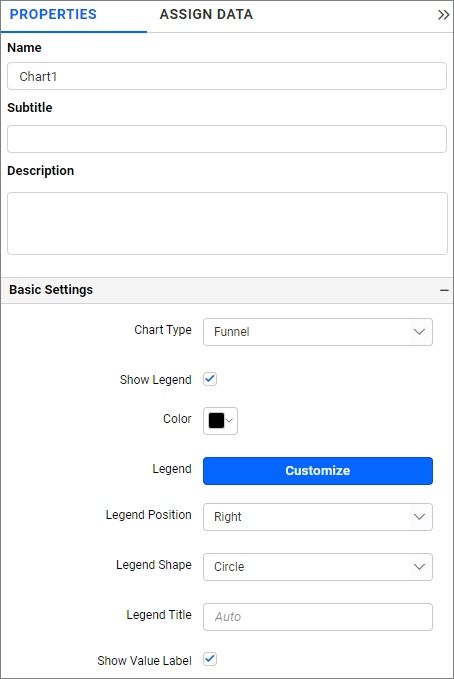Image resolution: width=454 pixels, height=679 pixels.
Task: Click the small arrow beside color swatch
Action: tap(230, 420)
